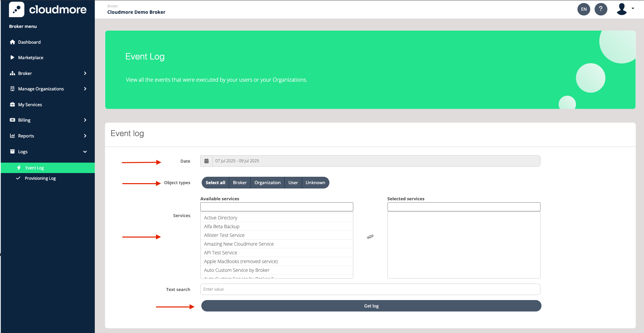This screenshot has height=333, width=644.
Task: Open Provisioning Log in sidebar
Action: pos(40,178)
